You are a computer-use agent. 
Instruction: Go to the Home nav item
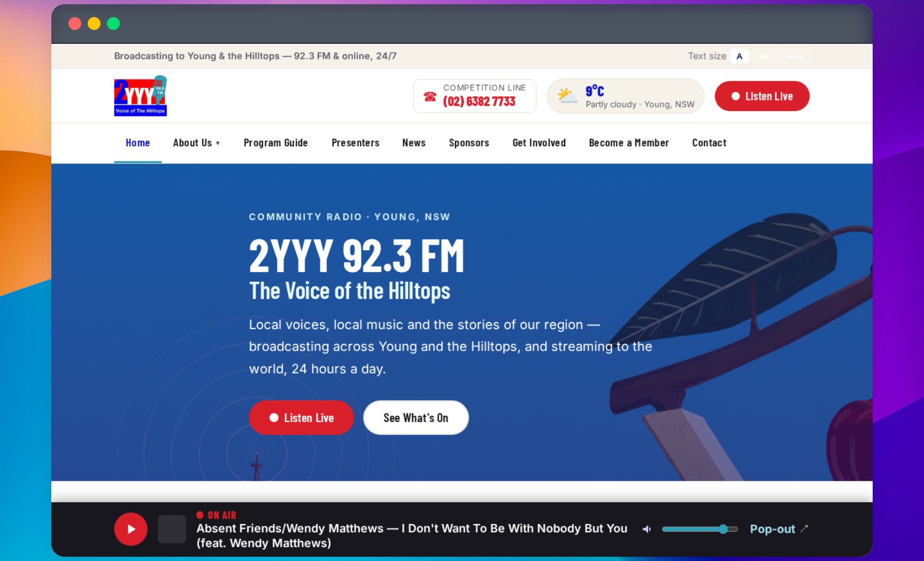click(x=138, y=143)
